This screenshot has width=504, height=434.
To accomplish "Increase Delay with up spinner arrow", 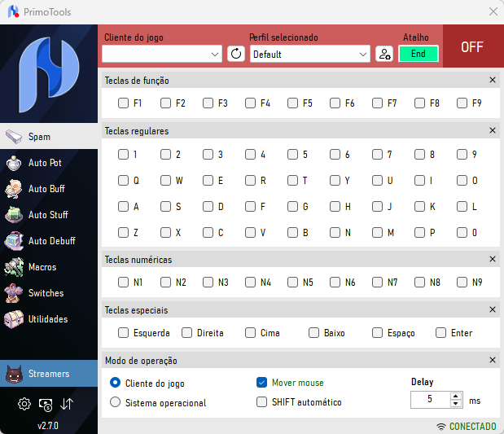I will [x=456, y=396].
